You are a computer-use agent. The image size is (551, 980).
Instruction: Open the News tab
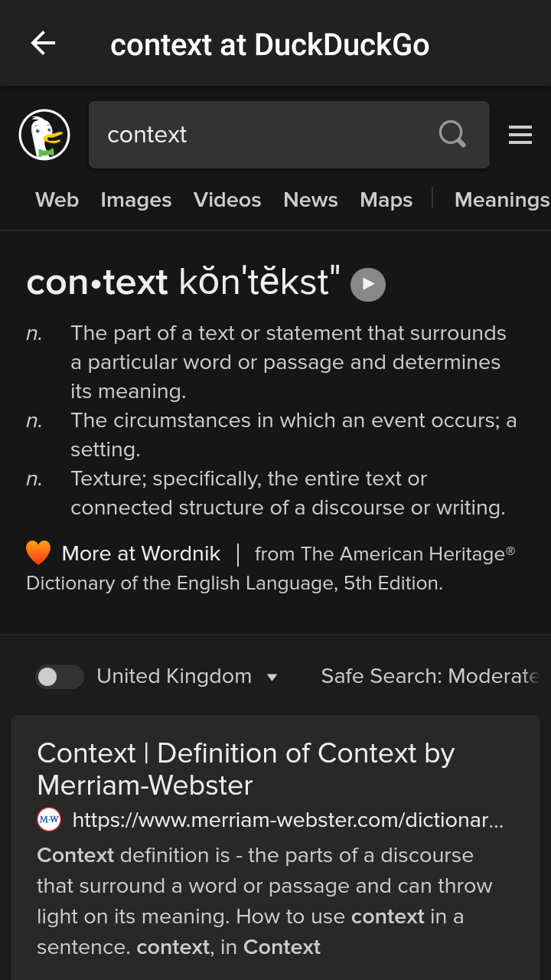coord(311,200)
